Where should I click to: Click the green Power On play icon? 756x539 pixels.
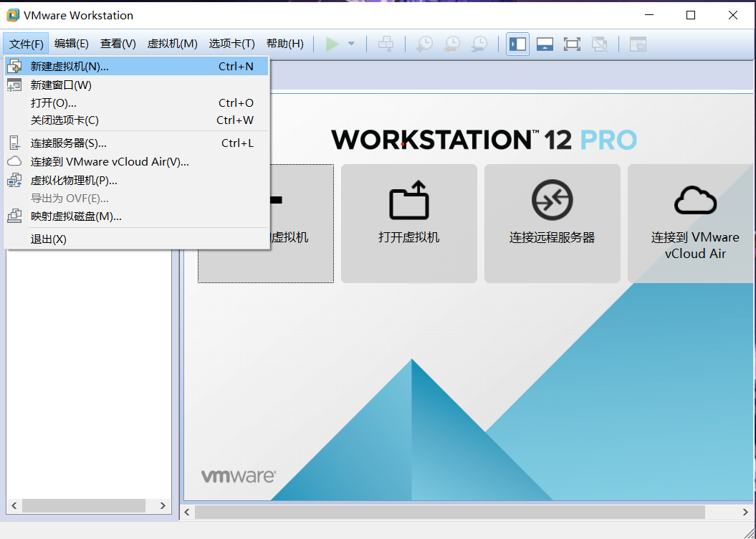pyautogui.click(x=332, y=44)
